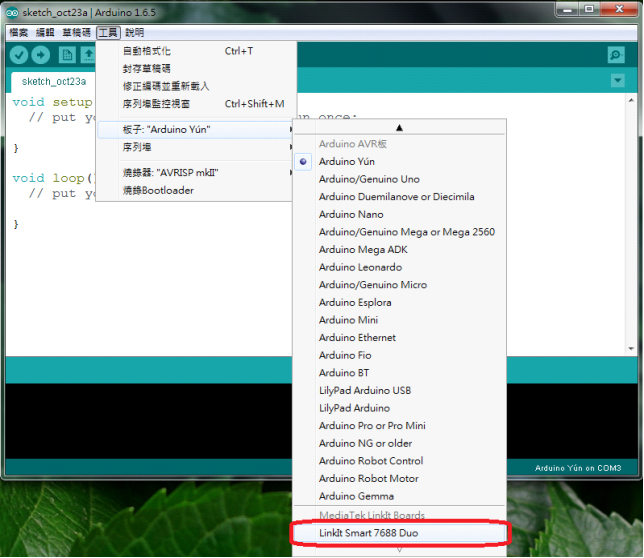Click the Verify checkmark toolbar icon
644x558 pixels.
(19, 55)
